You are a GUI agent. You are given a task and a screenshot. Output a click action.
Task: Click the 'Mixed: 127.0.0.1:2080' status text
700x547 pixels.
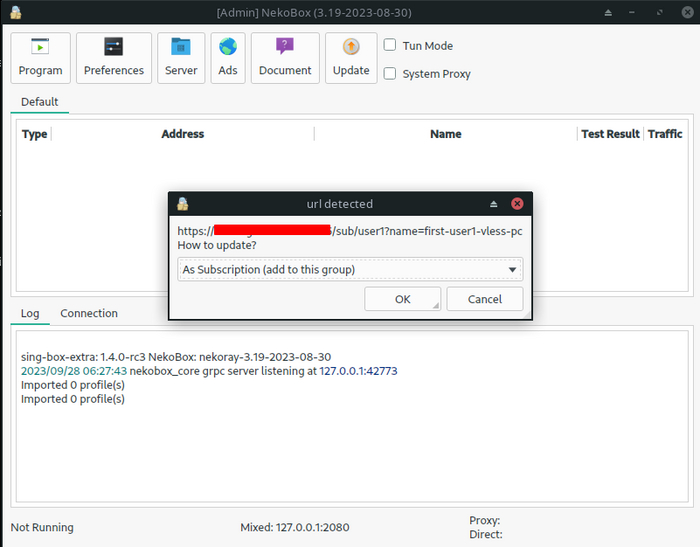[295, 527]
